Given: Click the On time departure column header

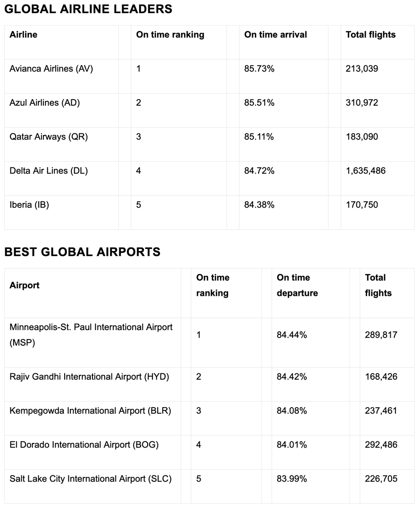Looking at the screenshot, I should (x=297, y=285).
